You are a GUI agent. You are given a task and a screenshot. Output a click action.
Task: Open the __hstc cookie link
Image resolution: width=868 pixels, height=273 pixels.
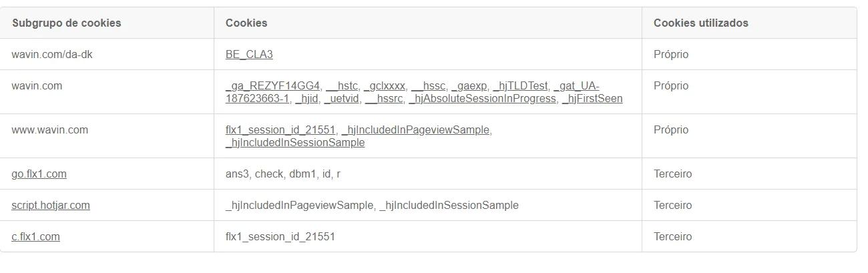point(342,86)
